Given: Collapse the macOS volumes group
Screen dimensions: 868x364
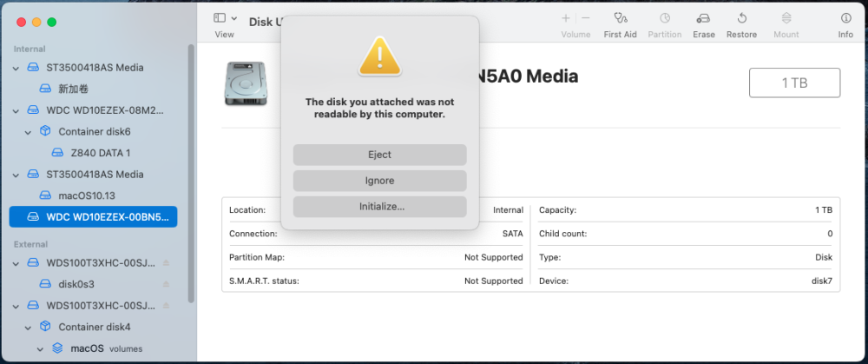Looking at the screenshot, I should pyautogui.click(x=40, y=349).
